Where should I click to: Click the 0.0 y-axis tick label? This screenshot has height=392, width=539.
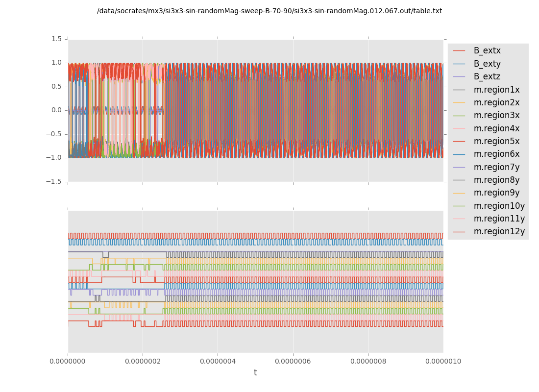(56, 110)
